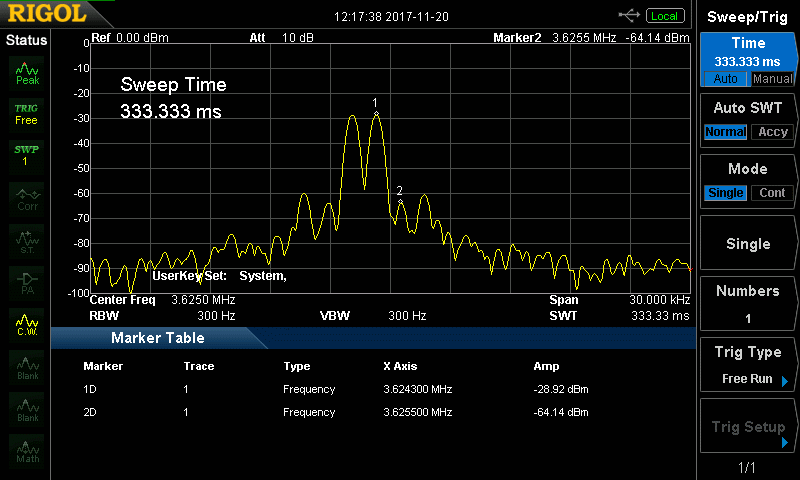The height and width of the screenshot is (480, 800).
Task: Set sweep time to Manual
Action: click(772, 79)
